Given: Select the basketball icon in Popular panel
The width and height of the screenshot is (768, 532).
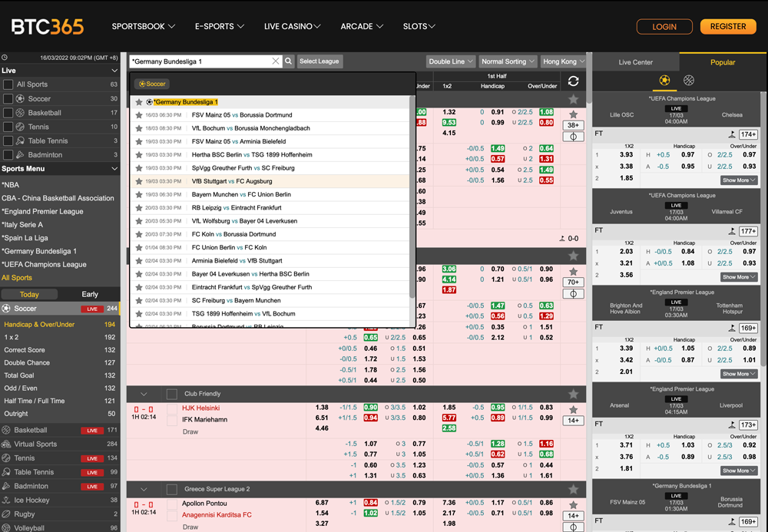Looking at the screenshot, I should click(689, 81).
